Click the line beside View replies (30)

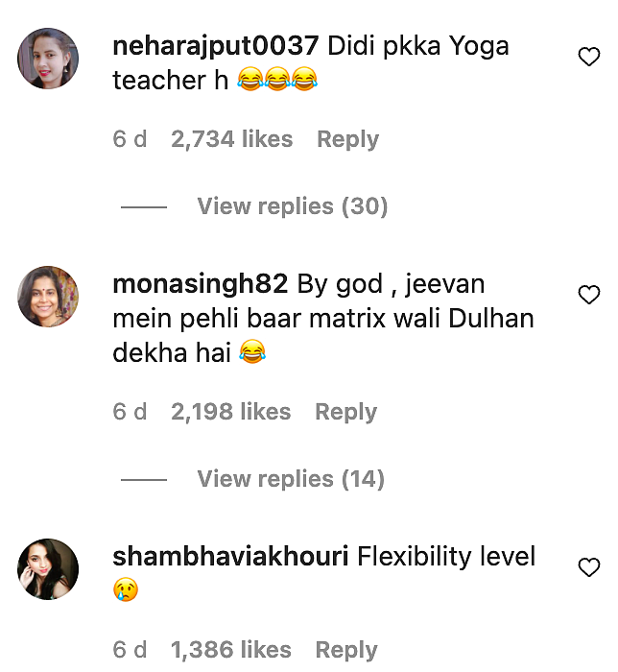click(x=144, y=207)
